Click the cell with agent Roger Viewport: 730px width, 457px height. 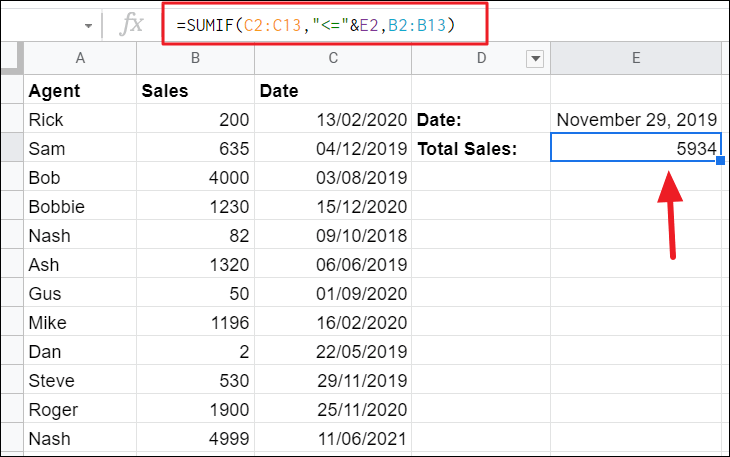click(80, 409)
